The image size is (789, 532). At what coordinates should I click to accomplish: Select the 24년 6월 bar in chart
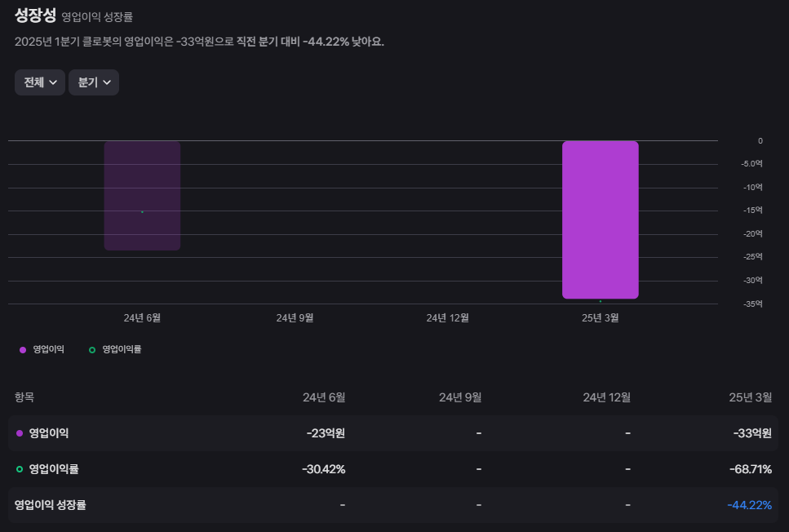[x=143, y=195]
